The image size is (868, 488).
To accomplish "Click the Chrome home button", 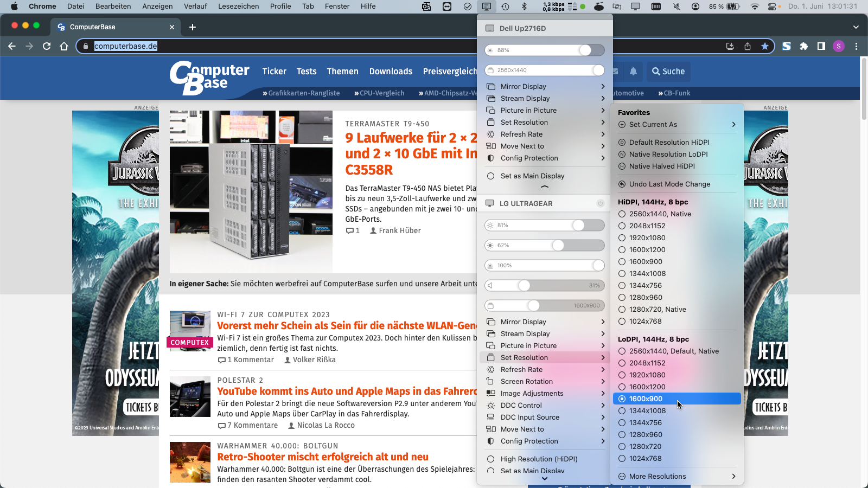I will [64, 46].
